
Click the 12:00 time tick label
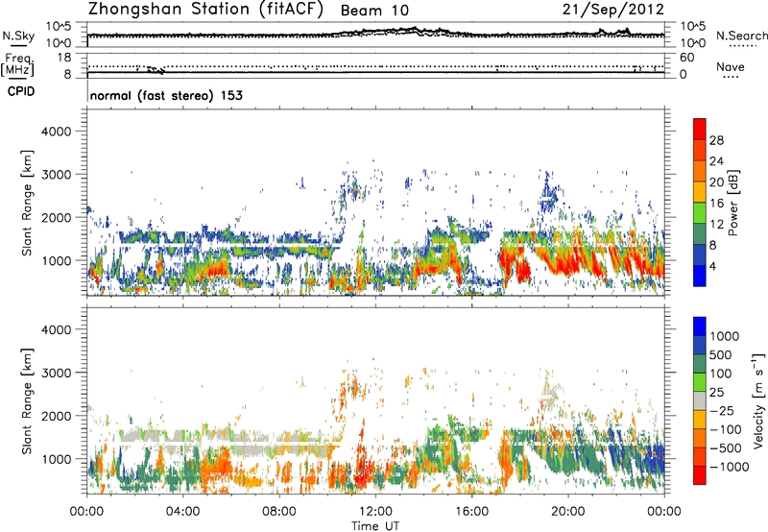point(375,512)
